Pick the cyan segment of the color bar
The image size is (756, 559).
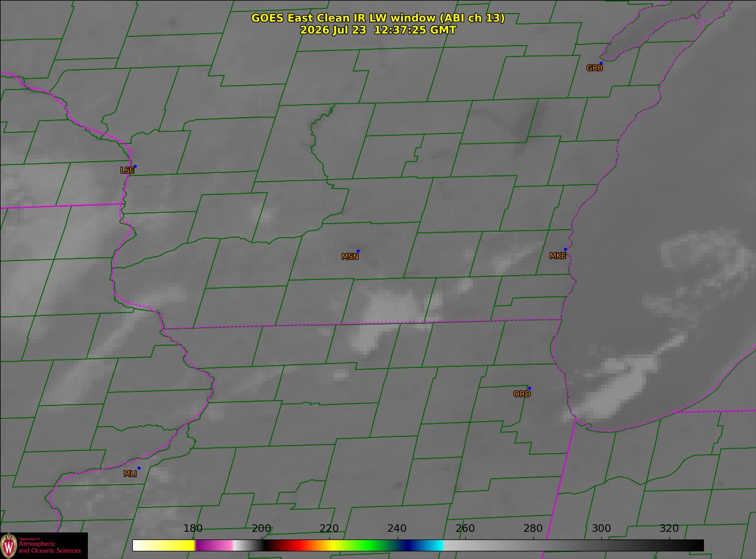(x=432, y=545)
